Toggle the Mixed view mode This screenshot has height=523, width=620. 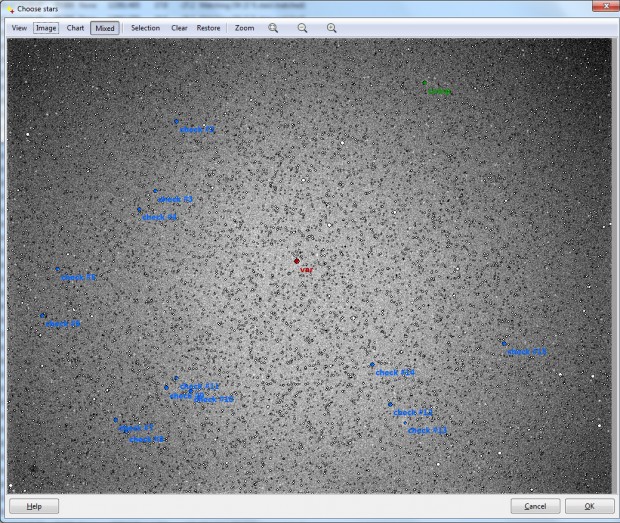coord(105,28)
